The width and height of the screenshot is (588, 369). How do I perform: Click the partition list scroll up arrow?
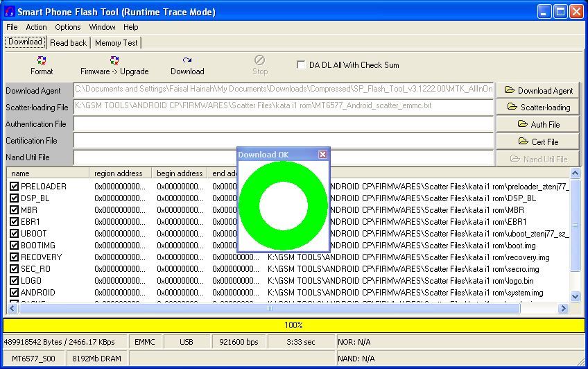575,173
